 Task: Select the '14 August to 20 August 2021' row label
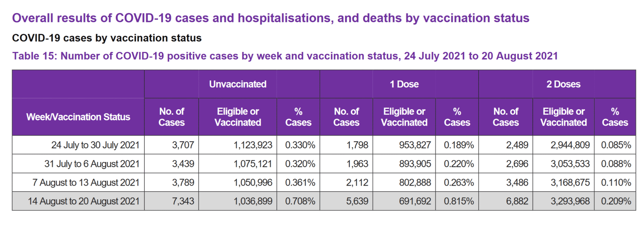(84, 201)
